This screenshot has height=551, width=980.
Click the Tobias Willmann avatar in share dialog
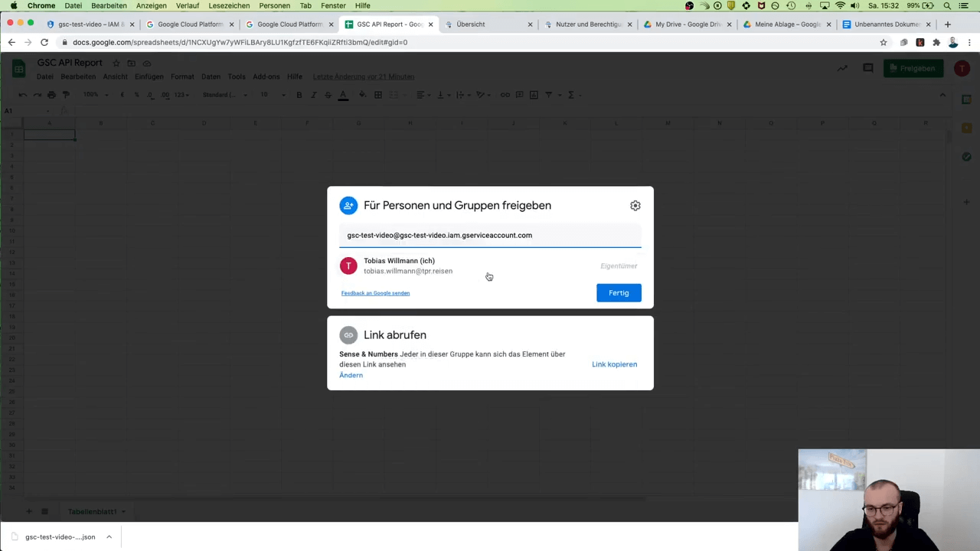(x=348, y=266)
